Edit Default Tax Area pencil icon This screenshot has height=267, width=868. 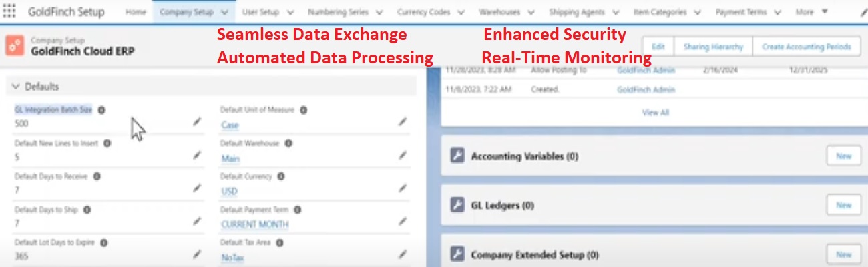pyautogui.click(x=403, y=254)
